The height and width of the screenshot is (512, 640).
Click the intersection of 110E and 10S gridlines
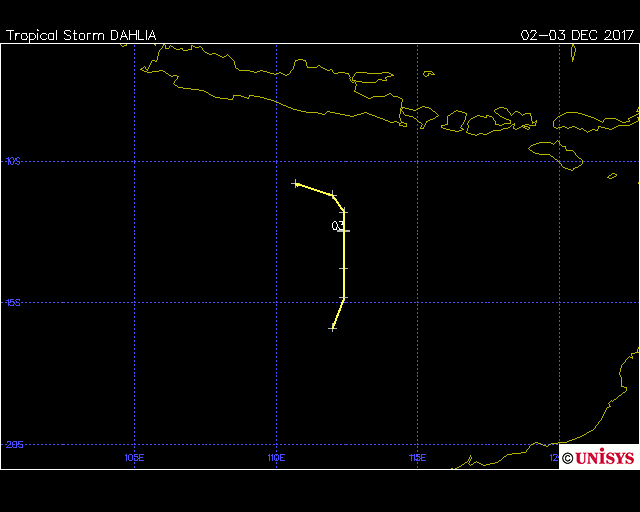point(276,160)
